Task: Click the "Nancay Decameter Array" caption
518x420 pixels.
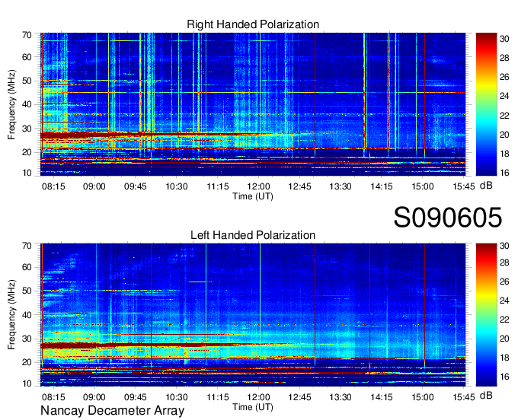Action: point(112,410)
